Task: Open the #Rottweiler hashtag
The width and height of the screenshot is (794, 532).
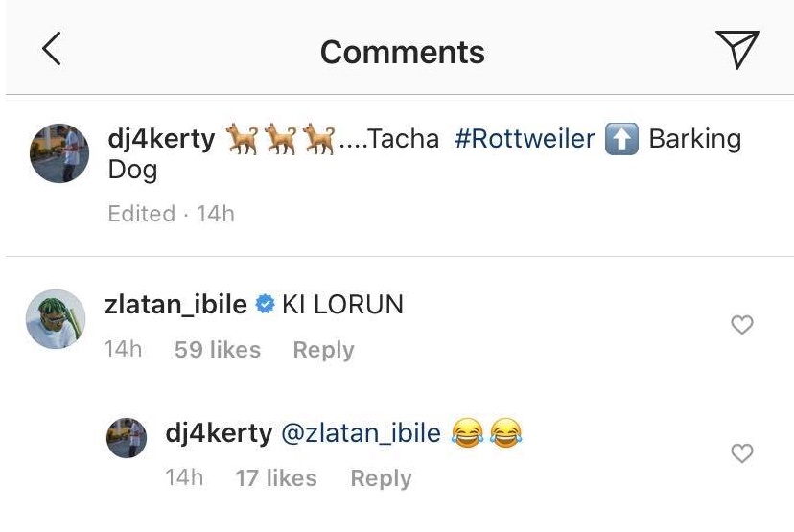Action: coord(523,139)
